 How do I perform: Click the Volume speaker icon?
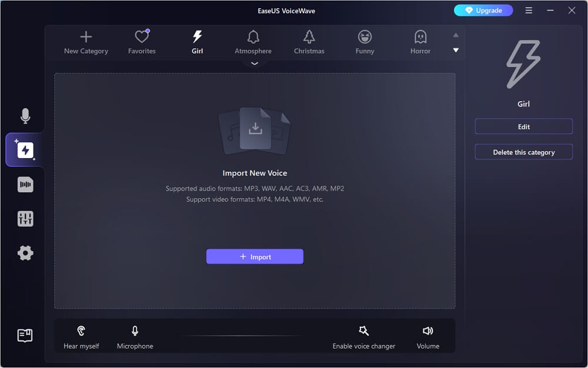[x=427, y=331]
